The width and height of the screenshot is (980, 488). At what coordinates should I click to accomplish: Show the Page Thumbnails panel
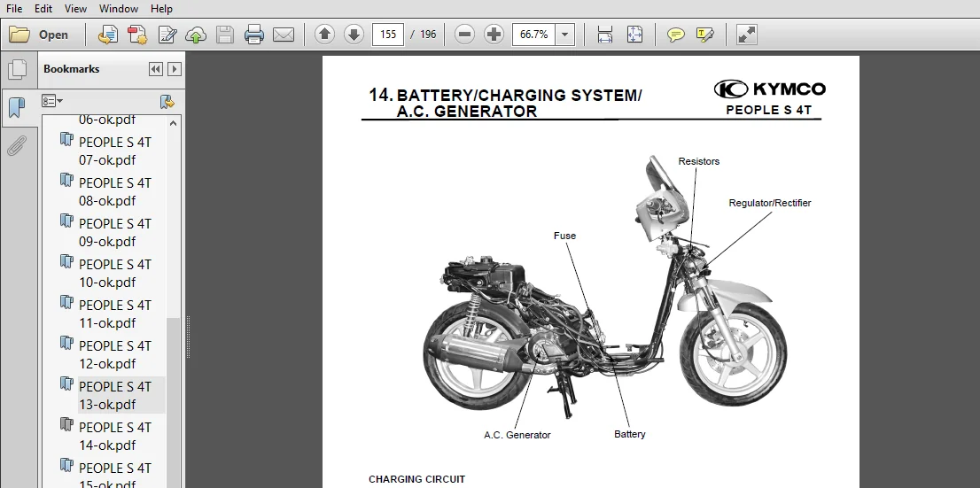(17, 69)
